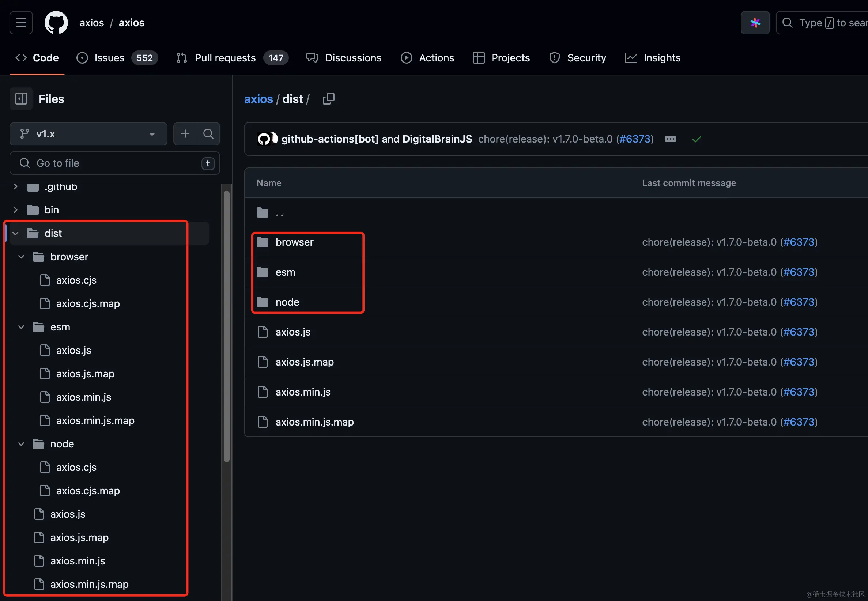The width and height of the screenshot is (868, 601).
Task: Click the github-actions bot avatar
Action: (x=264, y=139)
